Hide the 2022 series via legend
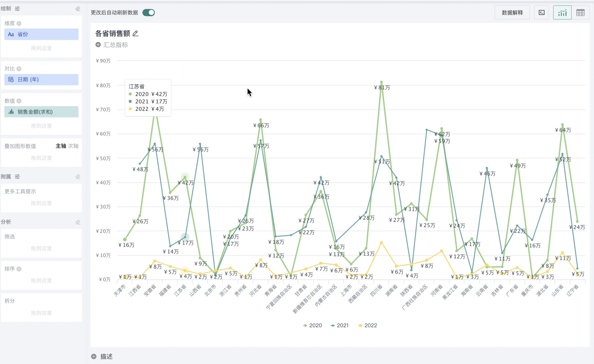Image resolution: width=594 pixels, height=364 pixels. (x=368, y=325)
